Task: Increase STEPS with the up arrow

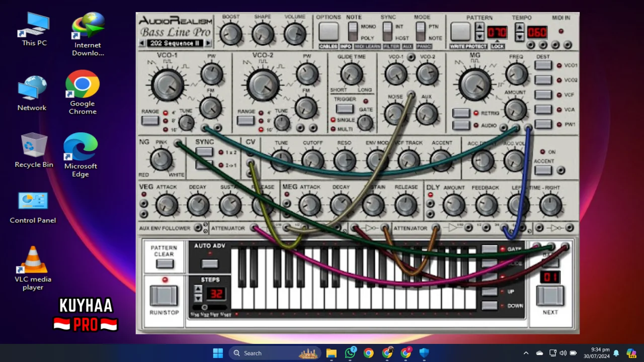Action: click(198, 289)
